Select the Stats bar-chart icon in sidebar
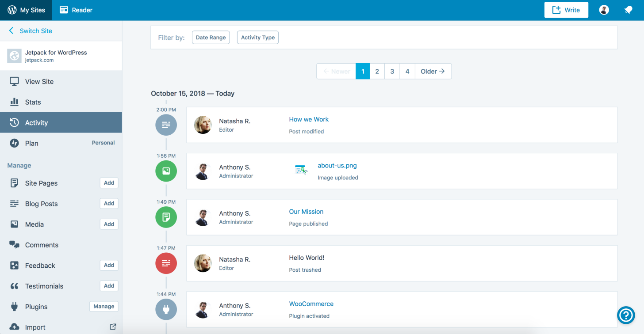The height and width of the screenshot is (334, 644). tap(14, 102)
